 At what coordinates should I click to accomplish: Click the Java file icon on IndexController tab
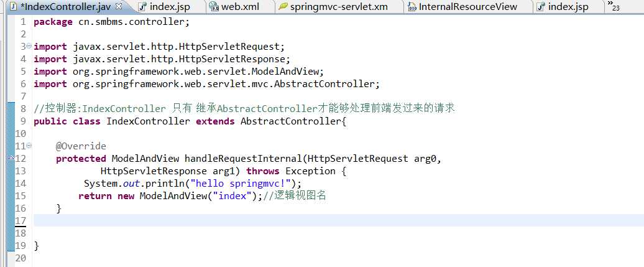click(12, 7)
